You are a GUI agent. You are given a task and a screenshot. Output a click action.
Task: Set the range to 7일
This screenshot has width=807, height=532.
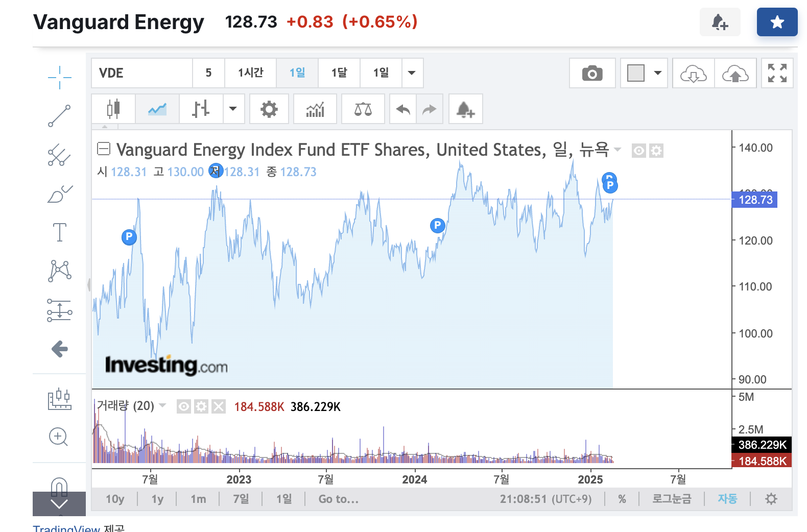pos(241,499)
